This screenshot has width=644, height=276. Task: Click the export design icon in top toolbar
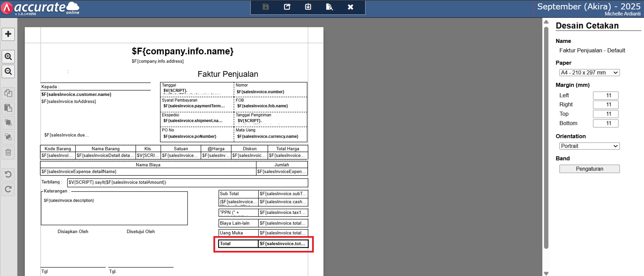pyautogui.click(x=287, y=7)
